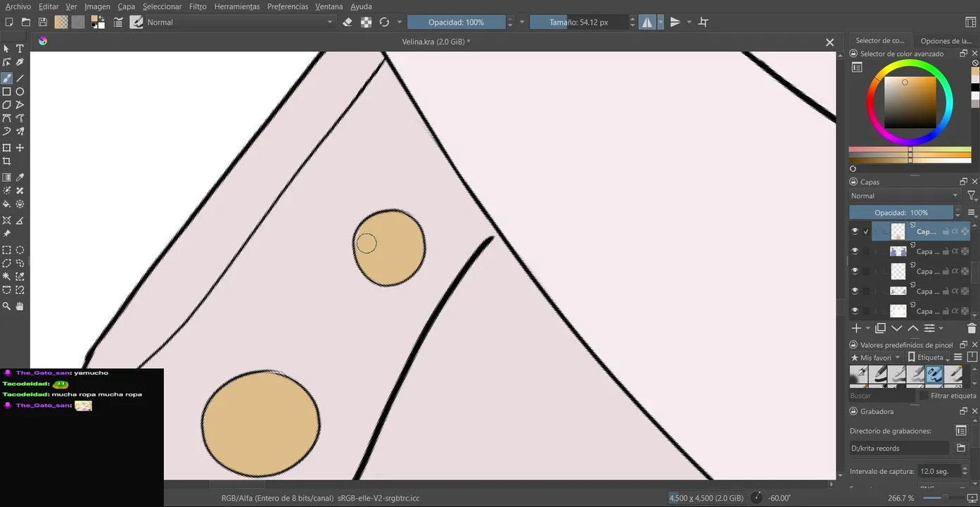
Task: Toggle horizontal mirror tool
Action: coord(647,23)
